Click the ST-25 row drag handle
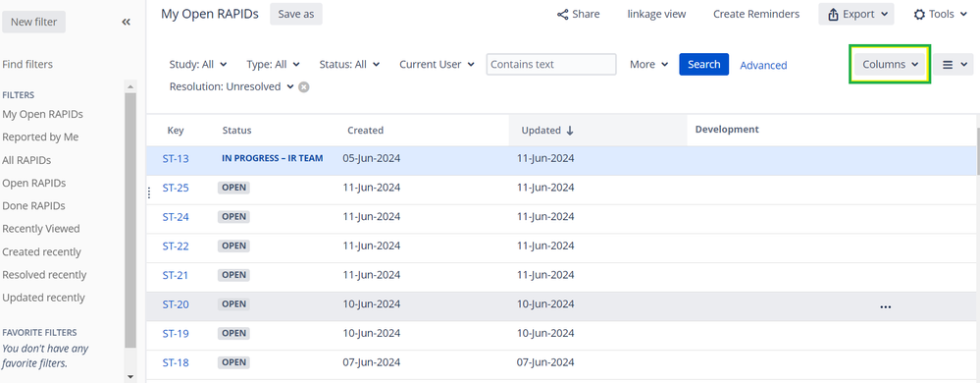 149,192
